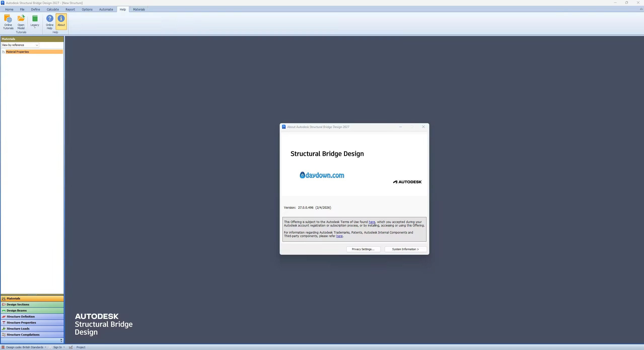Open the Structure Loads navigation panel

click(32, 329)
